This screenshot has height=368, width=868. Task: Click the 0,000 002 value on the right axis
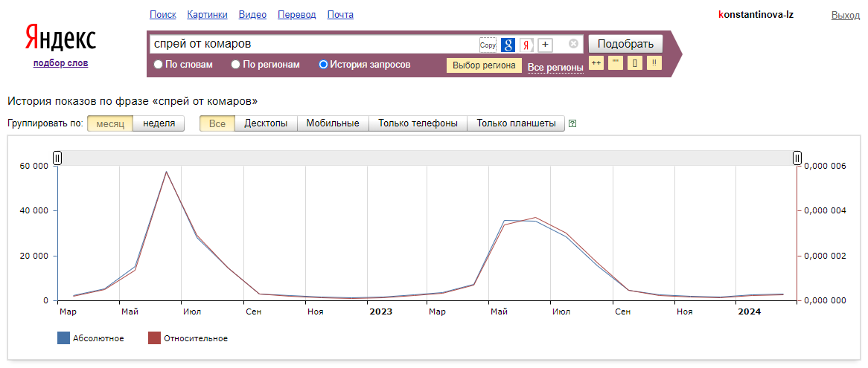click(823, 256)
